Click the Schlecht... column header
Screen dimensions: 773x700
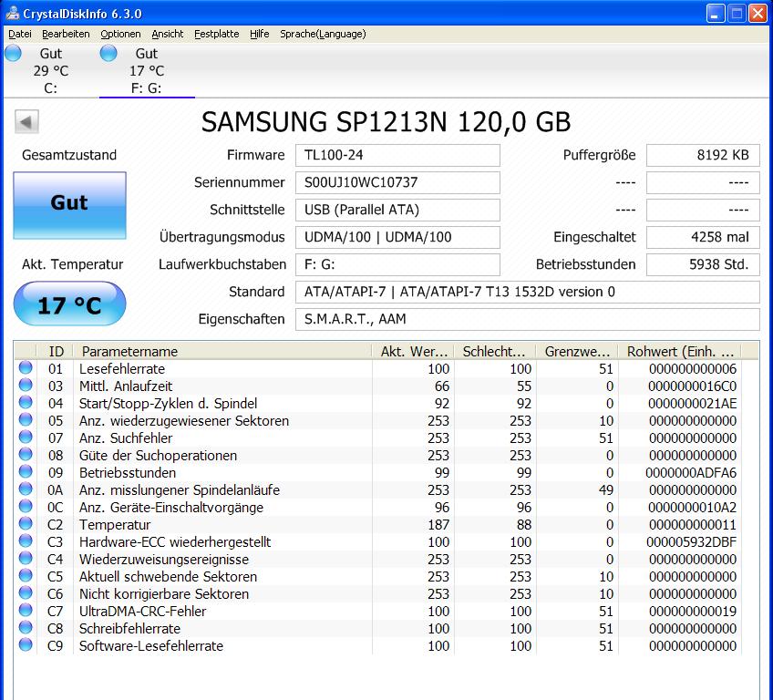coord(495,352)
